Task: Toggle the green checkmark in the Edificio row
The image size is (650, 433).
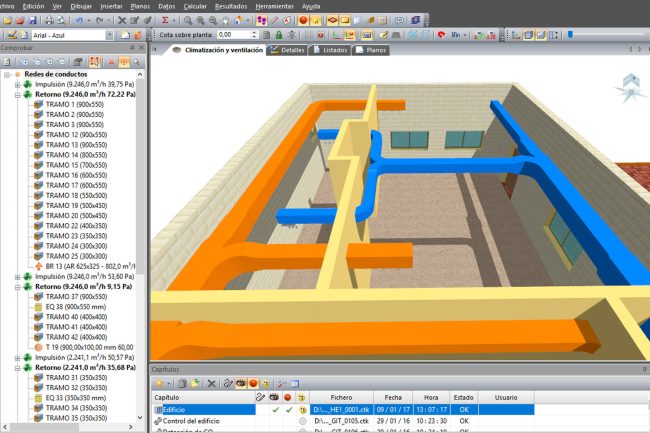Action: (275, 409)
